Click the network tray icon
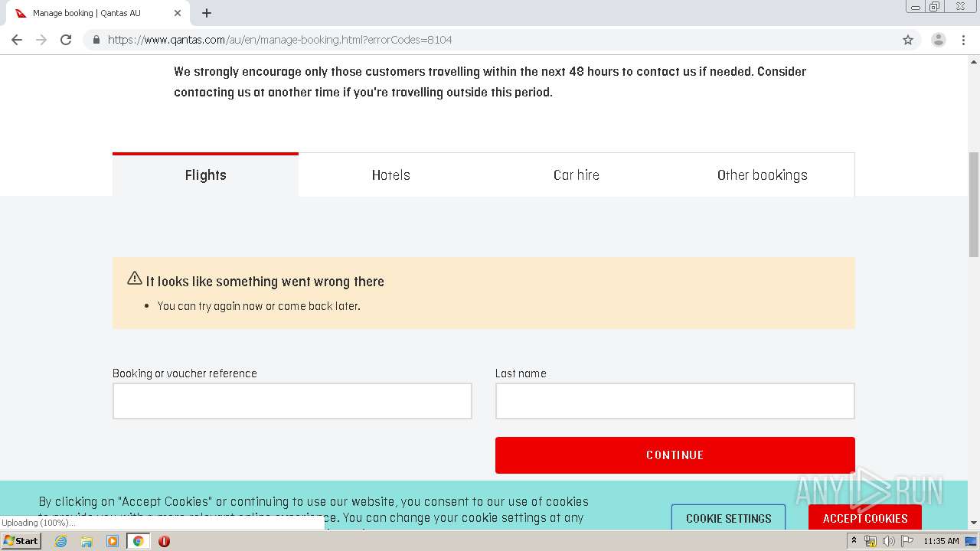Screen dimensions: 980x551 coord(871,541)
